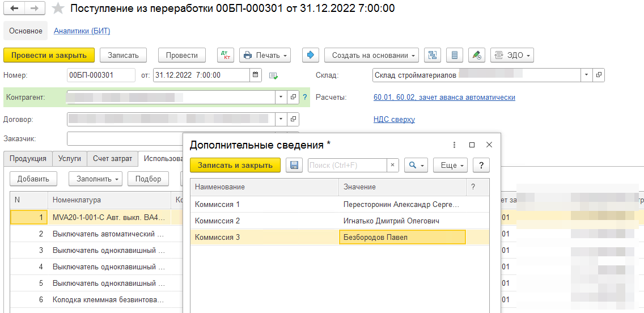644x313 pixels.
Task: Click the star favorite icon by title
Action: [x=57, y=9]
